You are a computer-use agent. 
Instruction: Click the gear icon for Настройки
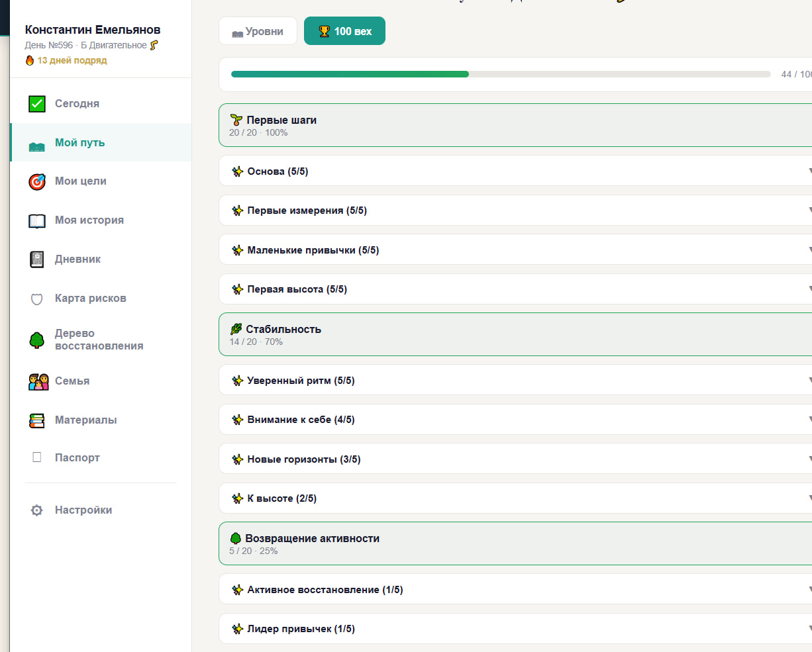37,510
